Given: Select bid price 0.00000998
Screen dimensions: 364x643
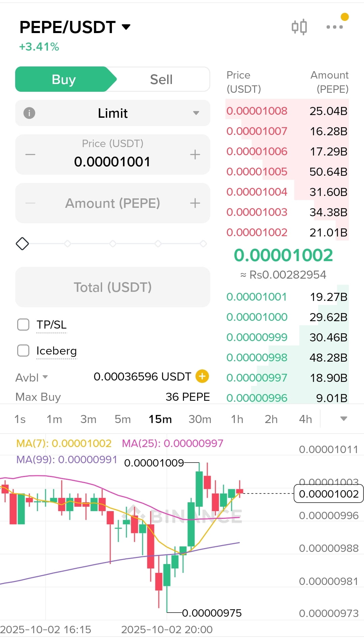Looking at the screenshot, I should pyautogui.click(x=257, y=358).
